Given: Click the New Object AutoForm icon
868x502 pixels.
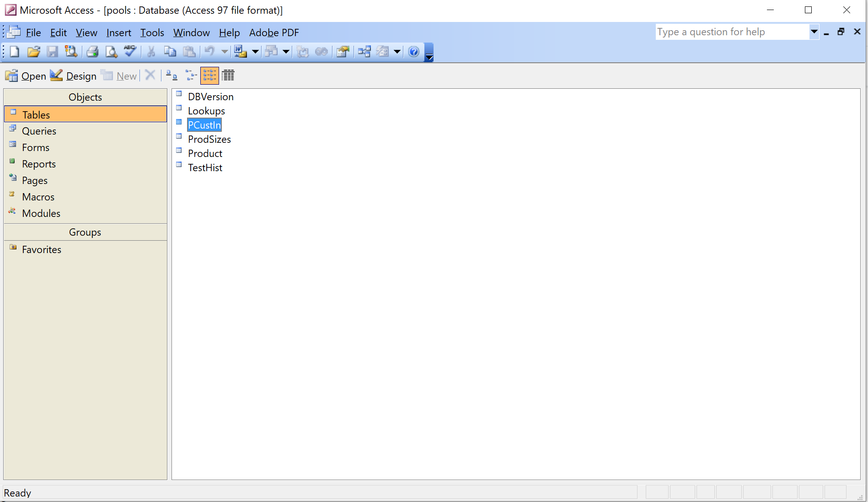Looking at the screenshot, I should click(x=383, y=52).
